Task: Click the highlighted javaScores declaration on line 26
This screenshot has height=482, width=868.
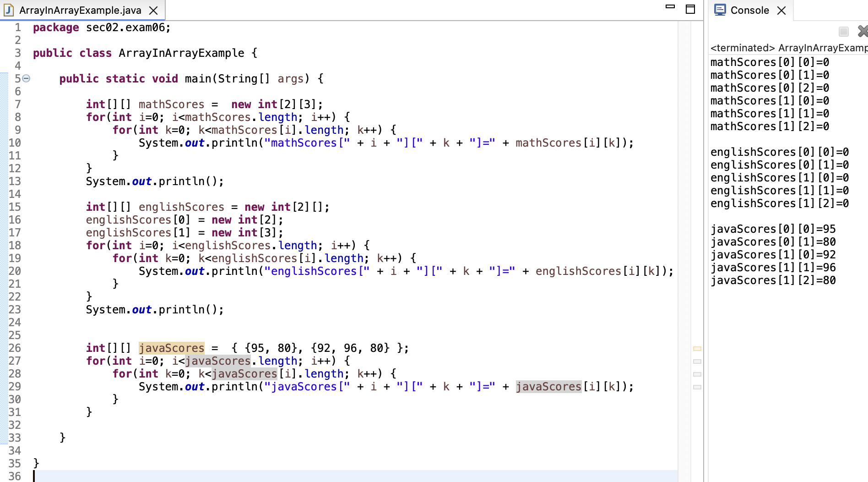Action: [171, 348]
